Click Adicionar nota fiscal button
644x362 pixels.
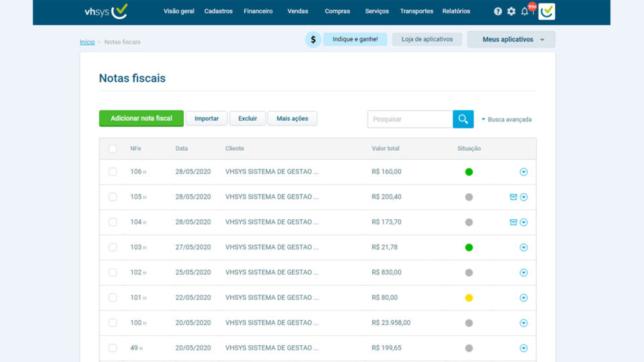(142, 118)
